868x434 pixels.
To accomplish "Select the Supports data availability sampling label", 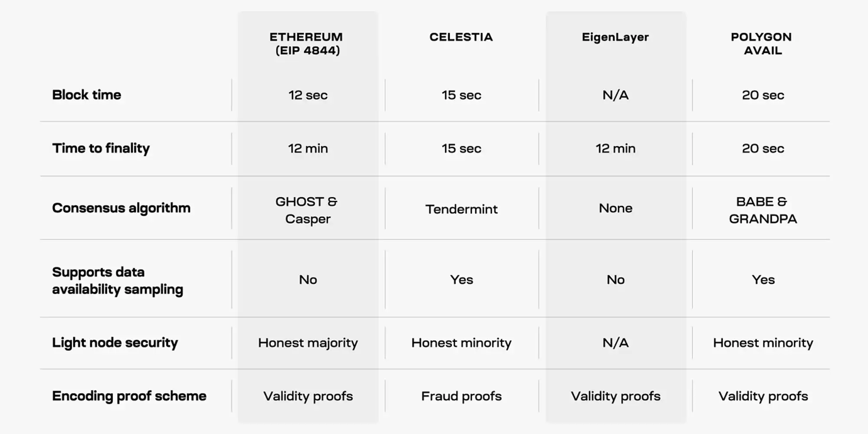I will click(117, 280).
